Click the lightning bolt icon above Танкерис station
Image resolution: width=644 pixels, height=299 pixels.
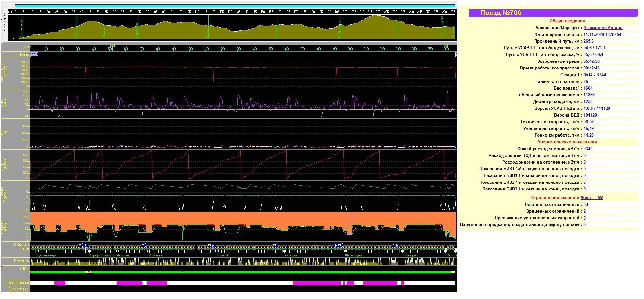click(x=397, y=246)
